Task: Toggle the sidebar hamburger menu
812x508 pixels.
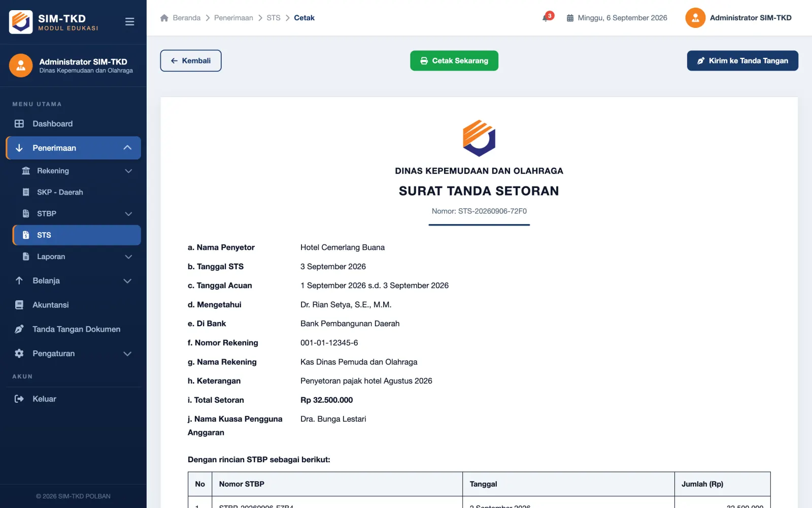Action: [x=129, y=22]
